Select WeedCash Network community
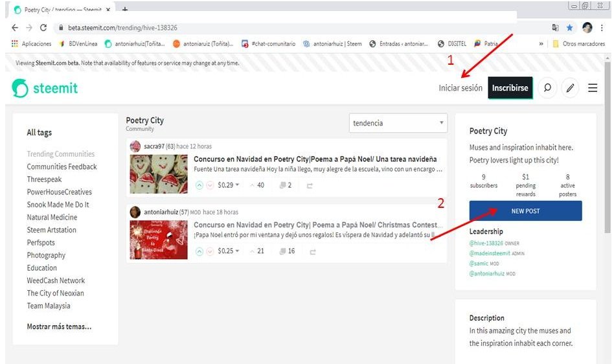614x364 pixels. click(x=56, y=280)
